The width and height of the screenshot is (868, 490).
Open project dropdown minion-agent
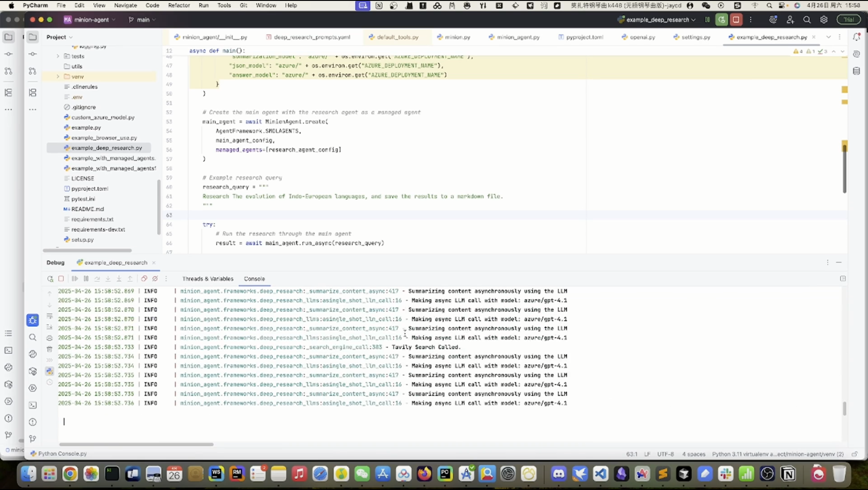tap(90, 20)
